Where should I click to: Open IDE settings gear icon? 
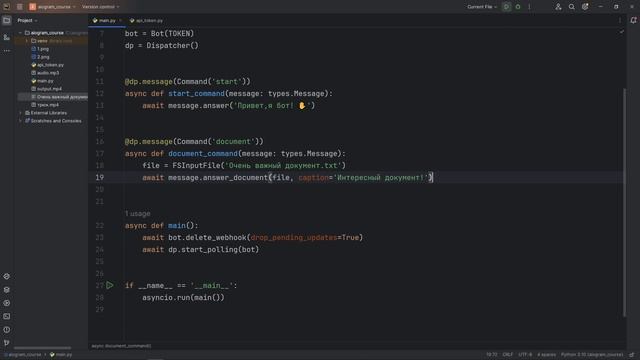pyautogui.click(x=585, y=7)
